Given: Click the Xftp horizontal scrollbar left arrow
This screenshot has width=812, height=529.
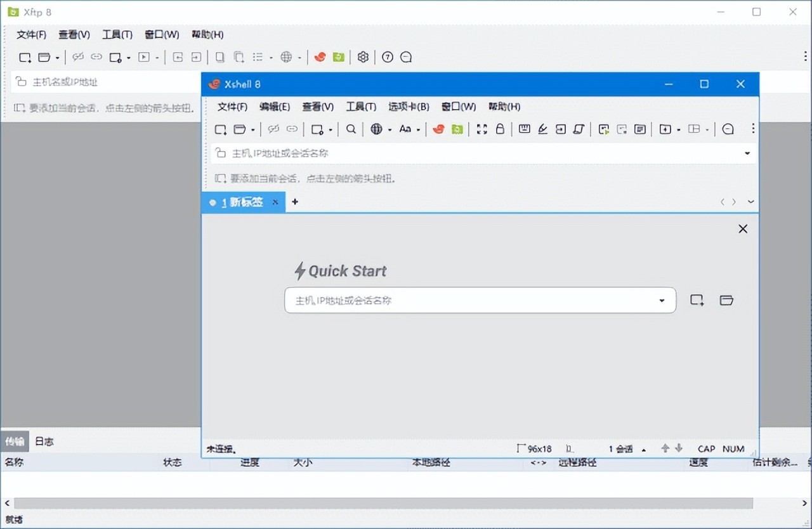Looking at the screenshot, I should click(7, 503).
